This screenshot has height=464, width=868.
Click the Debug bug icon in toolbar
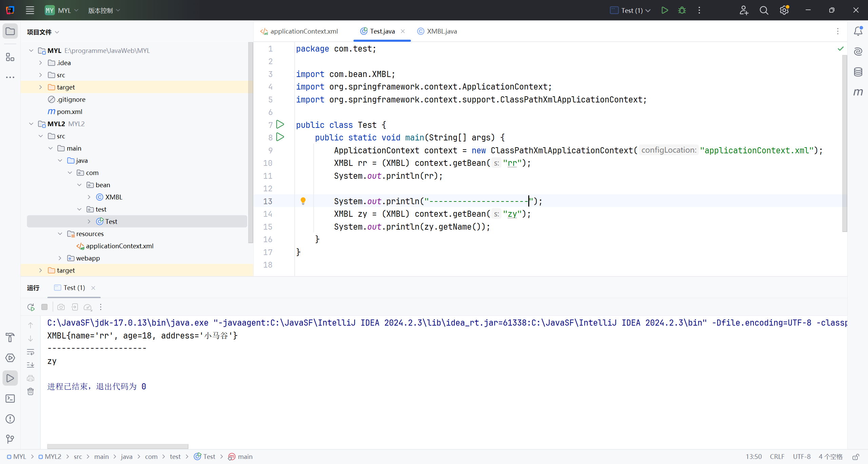pos(682,11)
